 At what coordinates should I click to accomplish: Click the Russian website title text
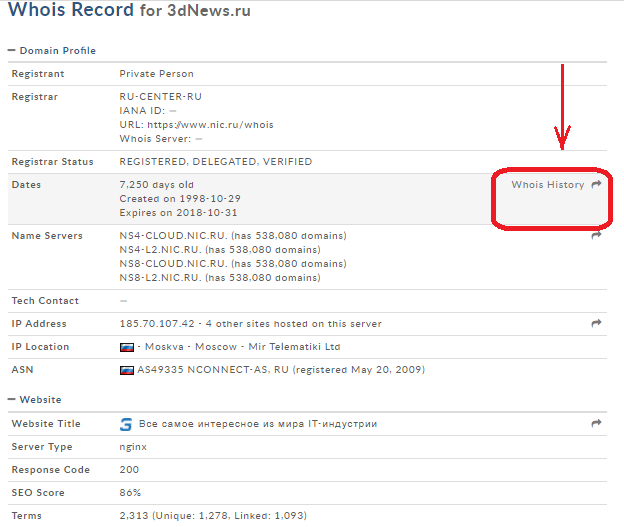click(258, 424)
